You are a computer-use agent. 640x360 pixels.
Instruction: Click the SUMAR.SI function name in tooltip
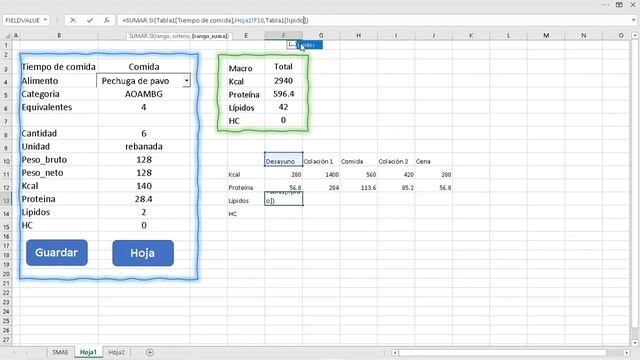click(142, 36)
